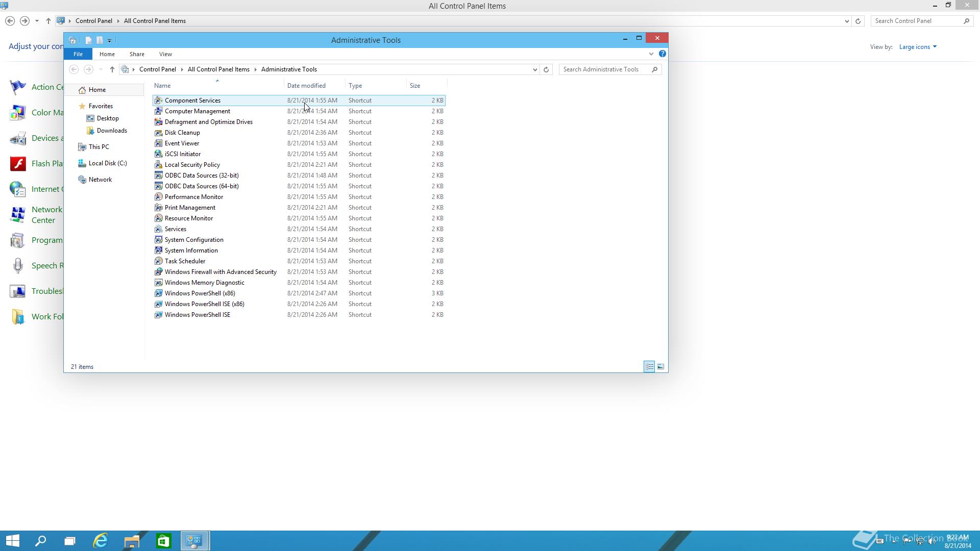Select the Services shortcut icon
The width and height of the screenshot is (980, 551).
pyautogui.click(x=158, y=229)
